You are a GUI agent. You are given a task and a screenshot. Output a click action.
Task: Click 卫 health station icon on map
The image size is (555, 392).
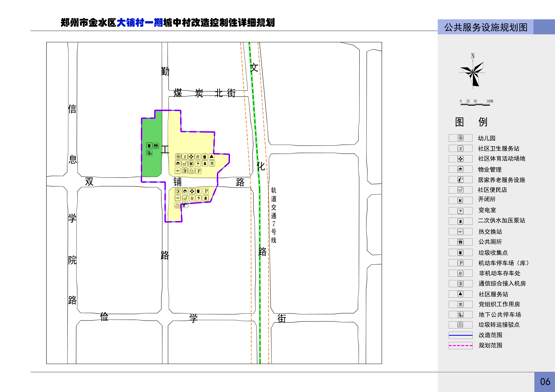point(184,157)
